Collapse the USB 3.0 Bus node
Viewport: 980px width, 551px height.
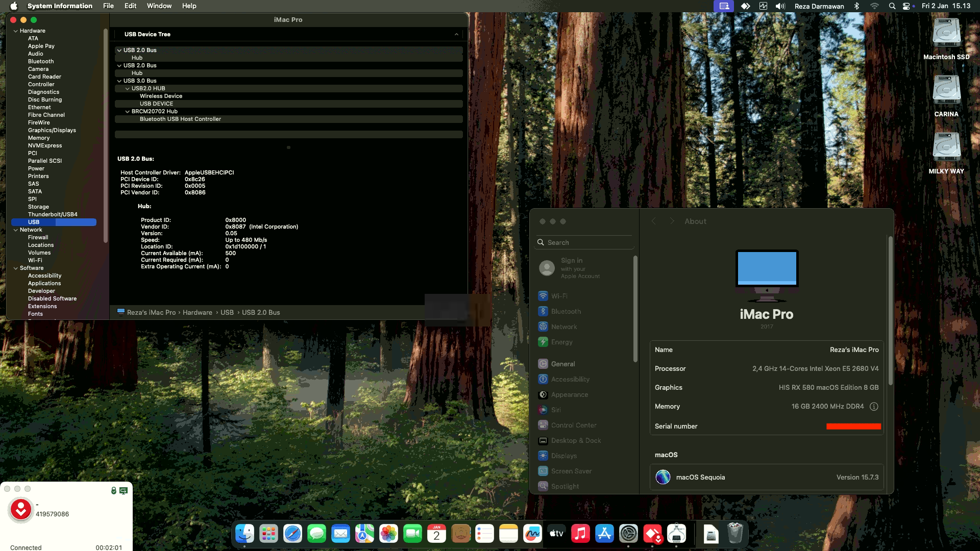coord(119,81)
